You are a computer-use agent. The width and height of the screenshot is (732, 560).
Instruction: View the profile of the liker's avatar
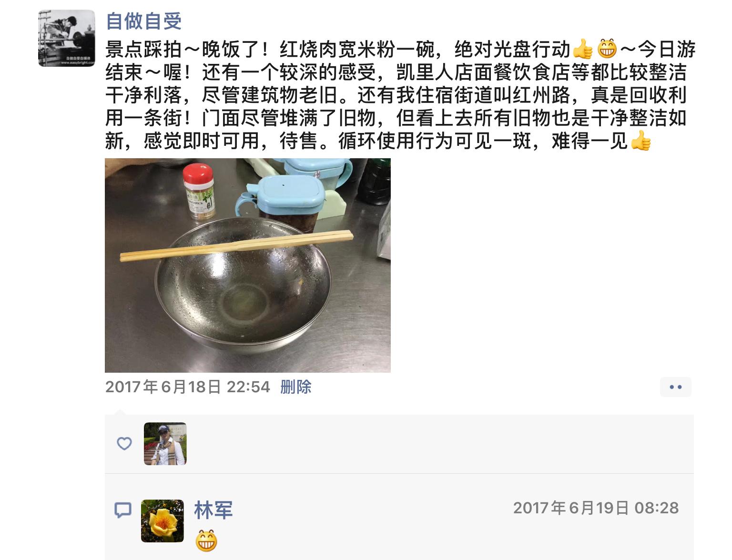[165, 444]
